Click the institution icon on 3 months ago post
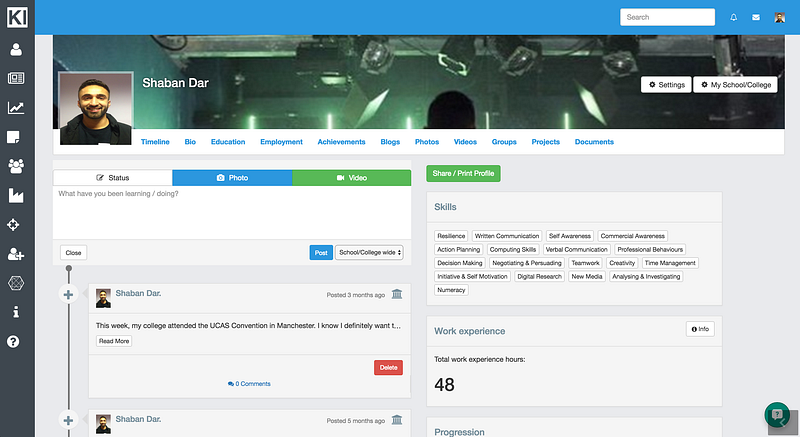800x437 pixels. 397,294
